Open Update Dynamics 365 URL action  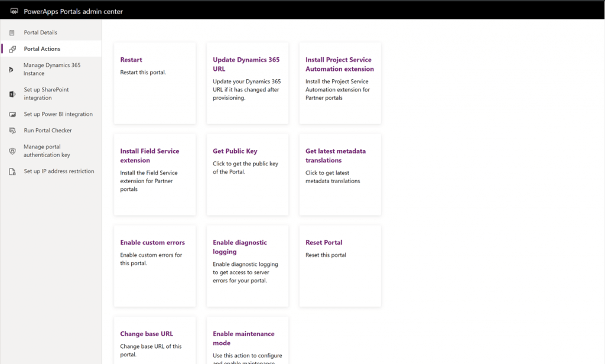247,83
